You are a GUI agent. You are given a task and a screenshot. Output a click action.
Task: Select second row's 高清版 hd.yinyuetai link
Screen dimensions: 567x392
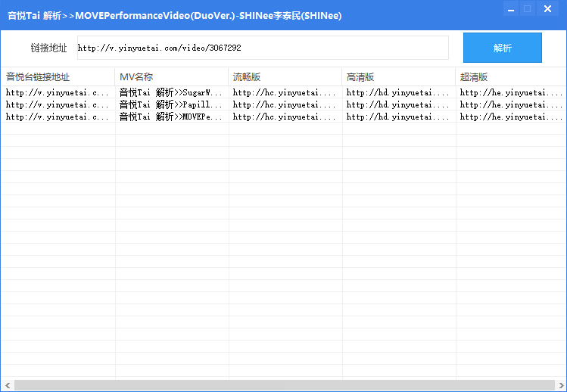click(x=398, y=104)
